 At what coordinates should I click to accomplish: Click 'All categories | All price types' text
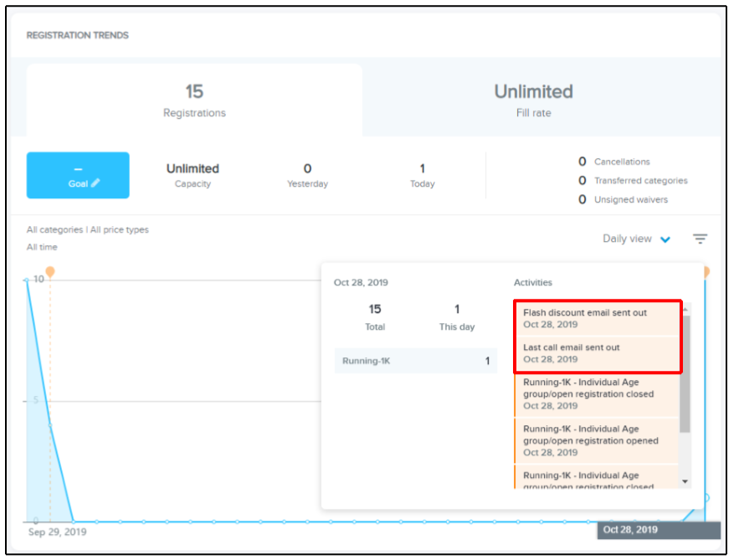point(88,230)
